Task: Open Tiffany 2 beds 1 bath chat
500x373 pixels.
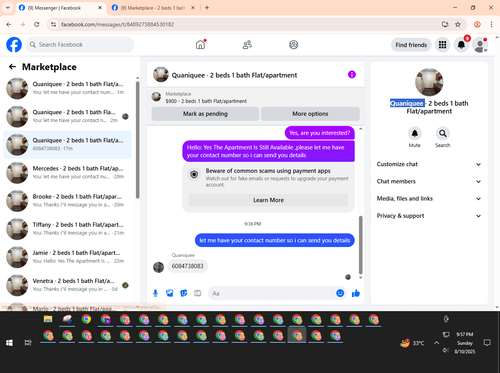Action: 67,229
